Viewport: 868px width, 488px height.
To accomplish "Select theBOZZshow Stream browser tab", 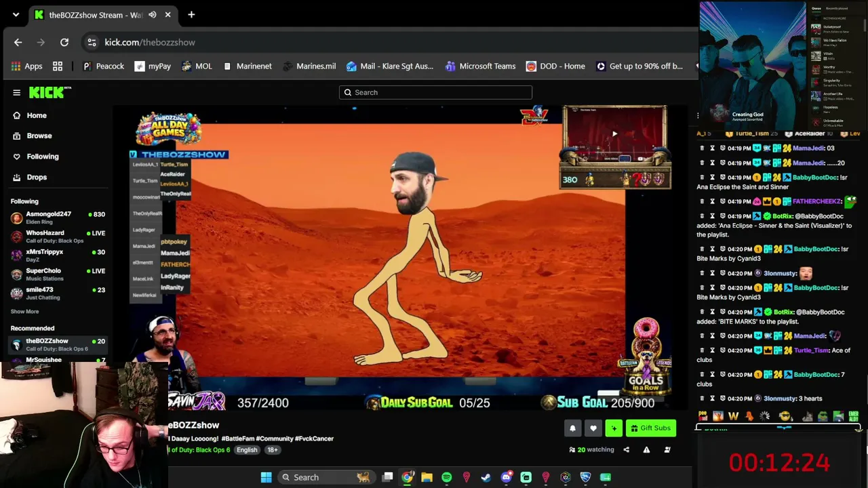I will [x=104, y=14].
